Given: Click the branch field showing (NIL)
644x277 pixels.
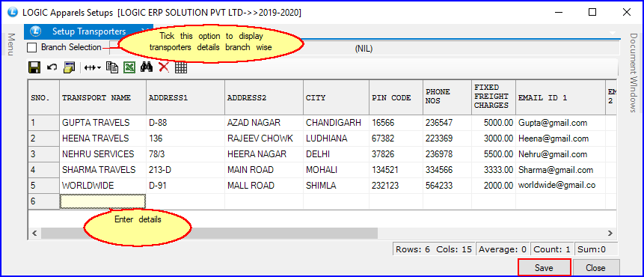Looking at the screenshot, I should [x=364, y=49].
